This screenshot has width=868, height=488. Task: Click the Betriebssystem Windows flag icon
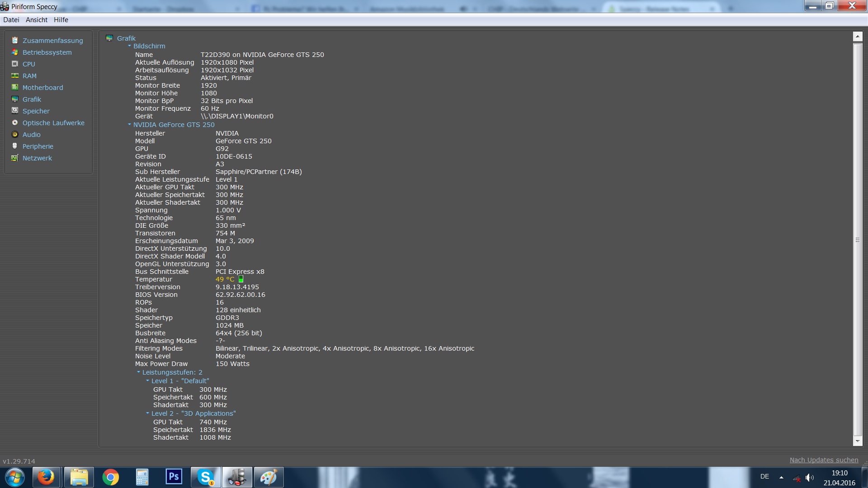click(15, 52)
